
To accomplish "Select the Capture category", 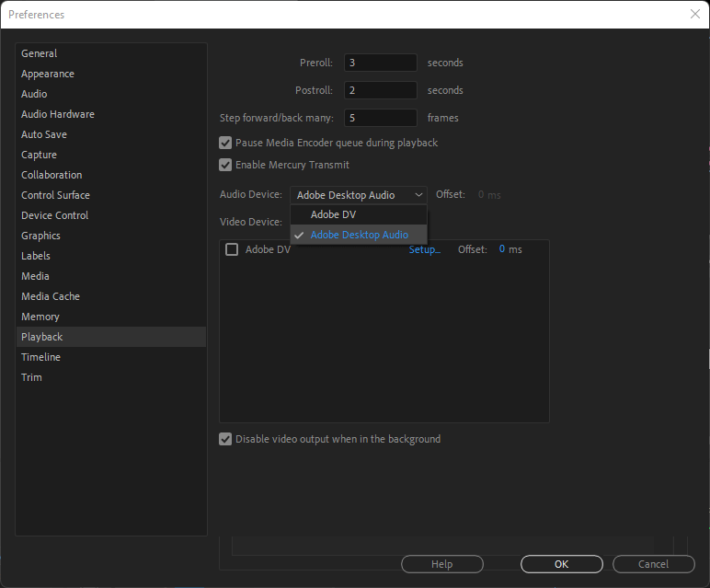I will [111, 155].
